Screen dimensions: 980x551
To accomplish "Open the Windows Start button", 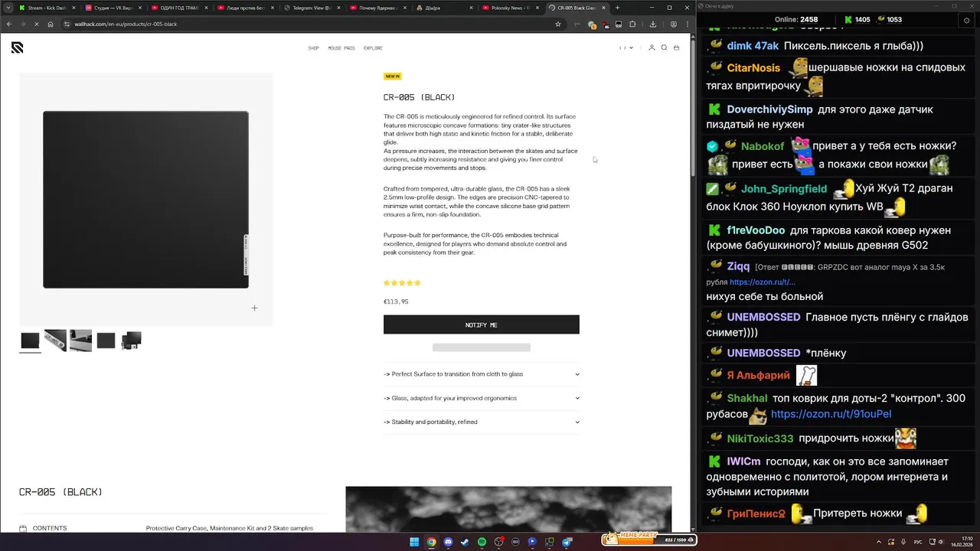I will coord(414,542).
